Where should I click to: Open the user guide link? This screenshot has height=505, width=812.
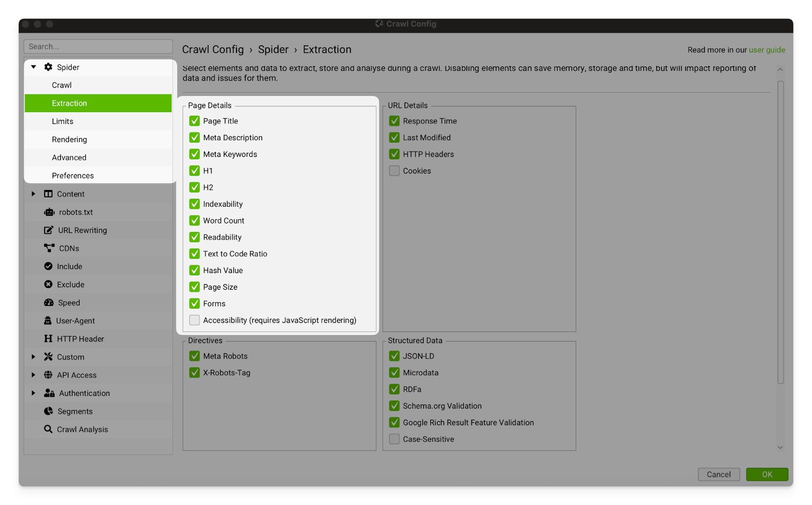767,50
